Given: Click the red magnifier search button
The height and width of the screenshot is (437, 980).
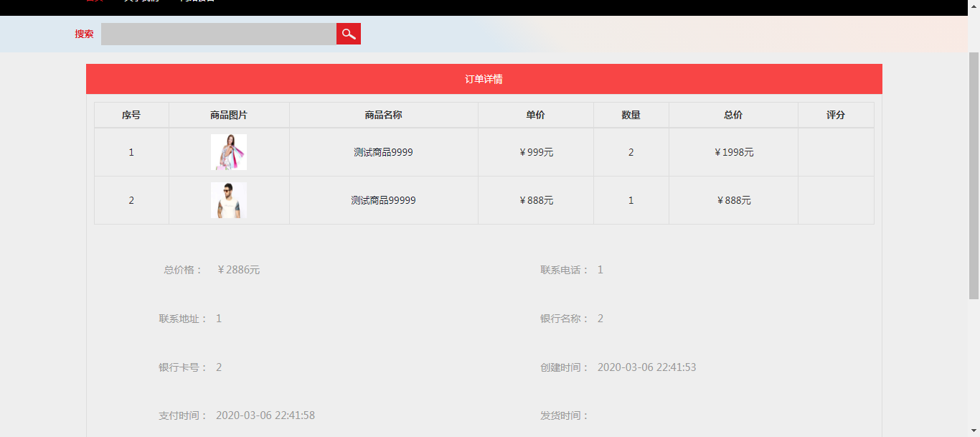Looking at the screenshot, I should [x=349, y=34].
